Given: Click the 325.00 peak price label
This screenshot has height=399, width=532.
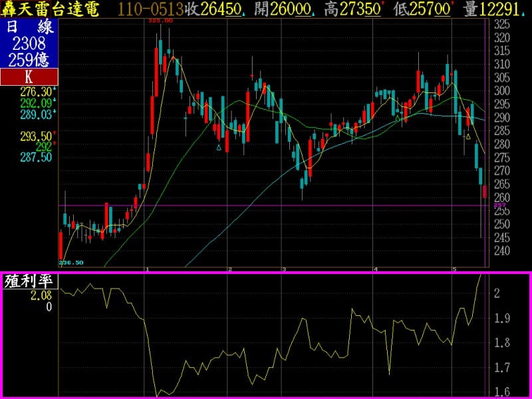Looking at the screenshot, I should point(160,21).
